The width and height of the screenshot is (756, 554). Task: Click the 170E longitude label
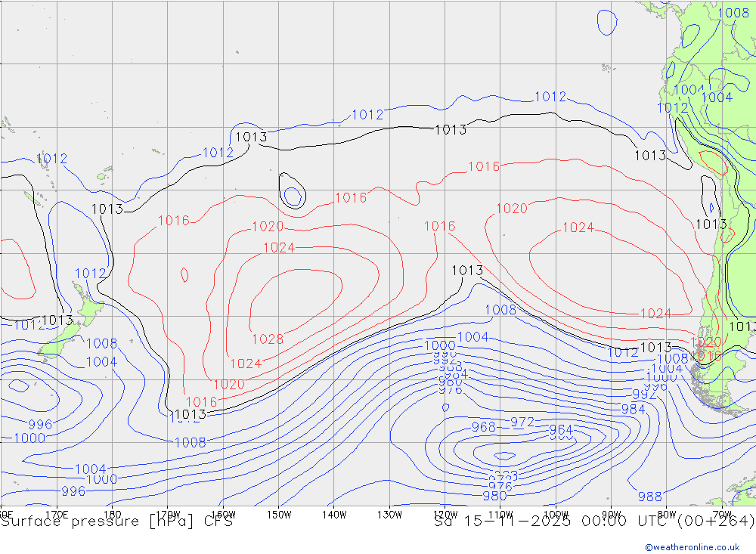click(x=57, y=515)
